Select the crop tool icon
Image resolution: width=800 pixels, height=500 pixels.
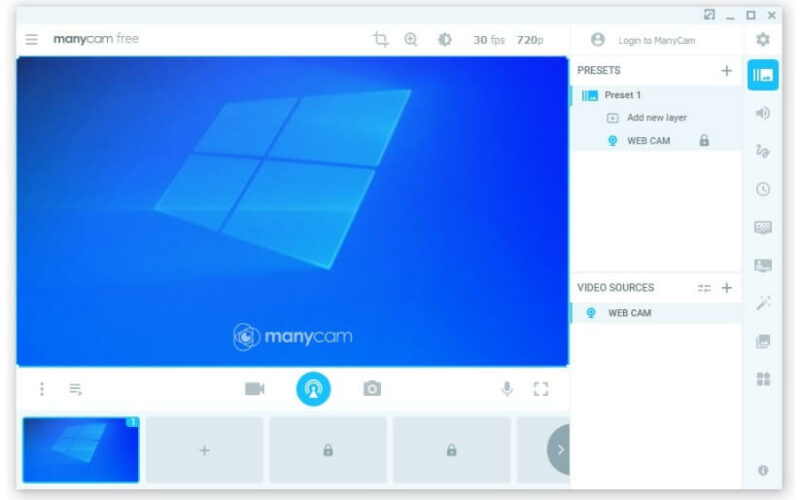click(380, 39)
